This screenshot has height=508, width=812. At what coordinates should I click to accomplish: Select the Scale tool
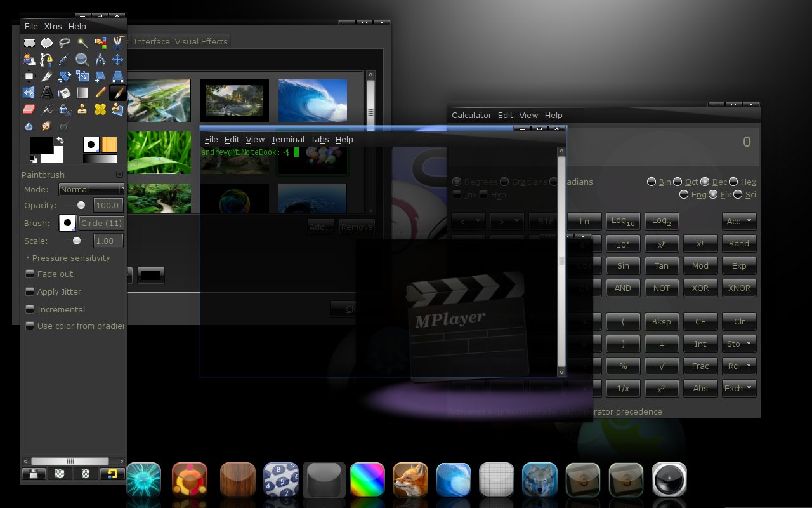[82, 76]
